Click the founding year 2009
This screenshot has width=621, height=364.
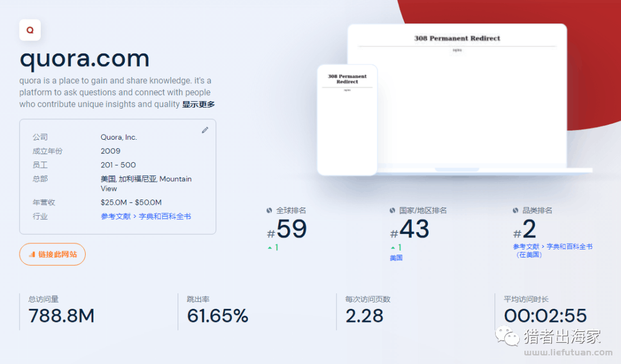point(110,151)
